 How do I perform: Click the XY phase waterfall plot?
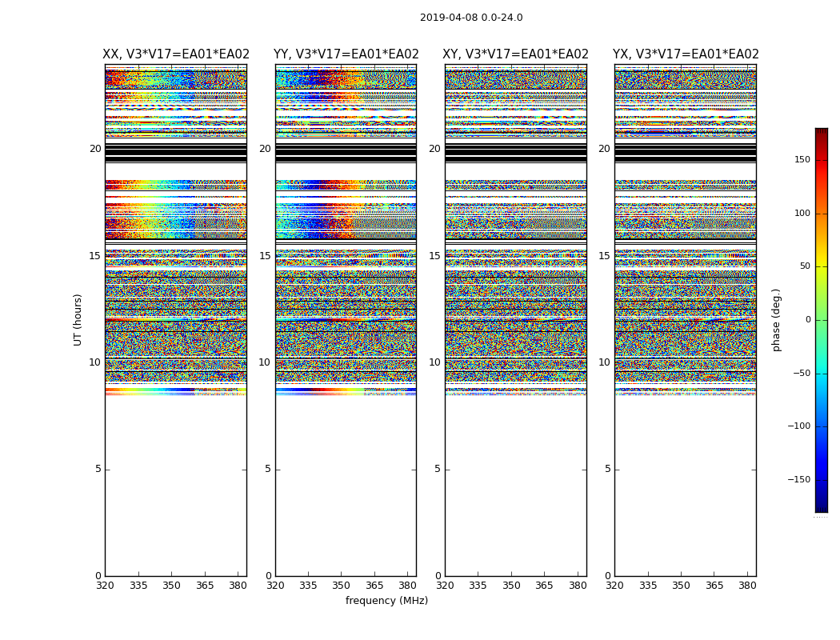click(x=516, y=320)
